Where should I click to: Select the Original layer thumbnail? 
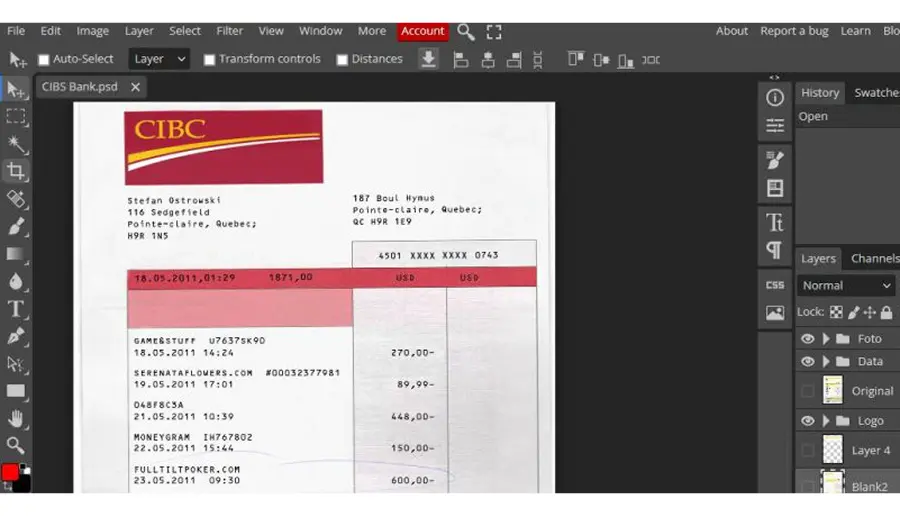[832, 390]
